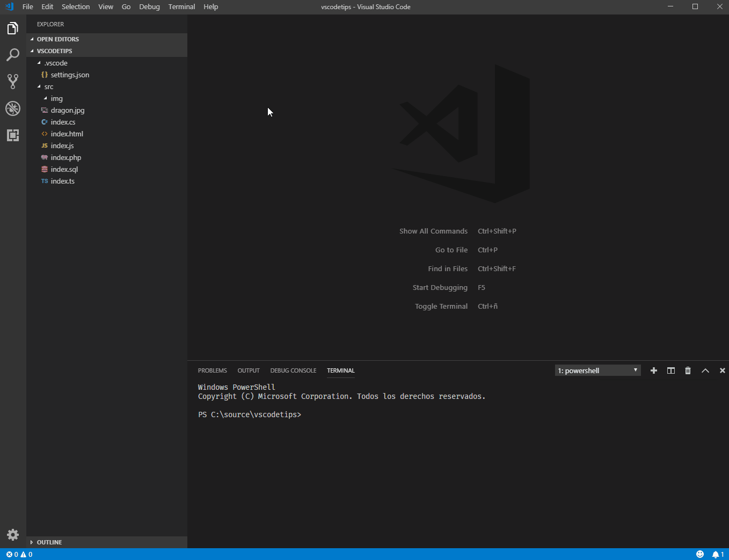
Task: Create a new terminal with plus icon
Action: (x=654, y=370)
